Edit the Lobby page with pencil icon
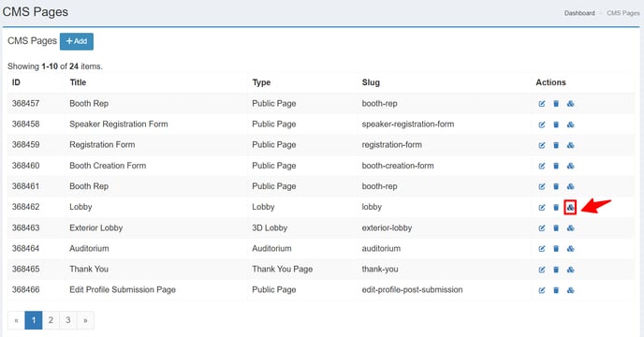Screen dimensions: 644x337 (x=542, y=208)
